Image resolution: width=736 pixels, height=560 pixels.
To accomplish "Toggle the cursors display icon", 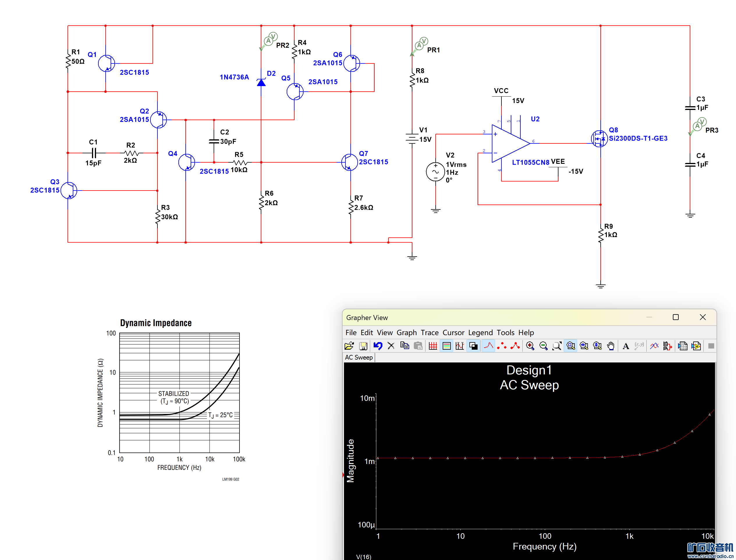I will 460,346.
